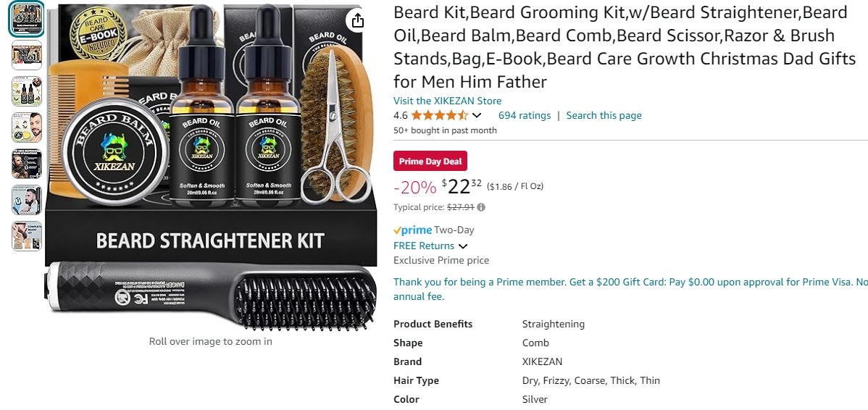The width and height of the screenshot is (868, 410).
Task: Click the Prime Day Deal badge
Action: (x=430, y=161)
